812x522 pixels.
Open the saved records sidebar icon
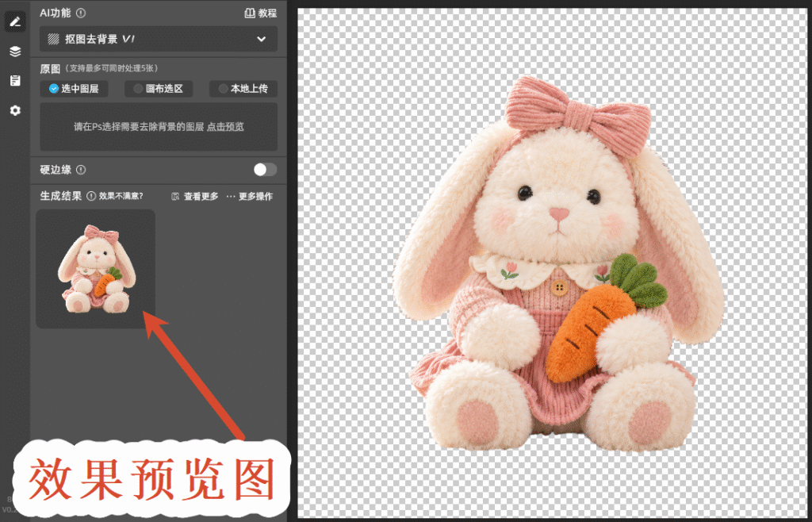(x=15, y=81)
